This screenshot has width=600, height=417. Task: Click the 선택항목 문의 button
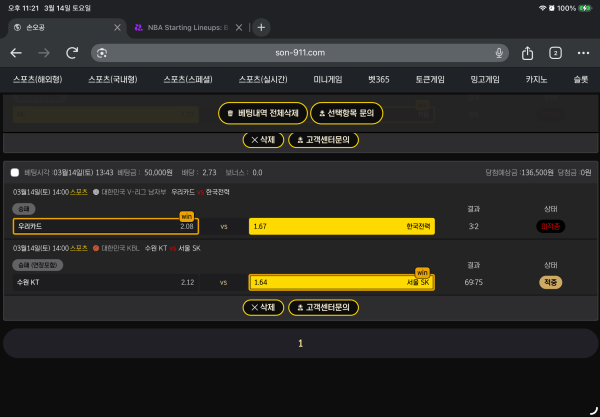click(x=346, y=113)
